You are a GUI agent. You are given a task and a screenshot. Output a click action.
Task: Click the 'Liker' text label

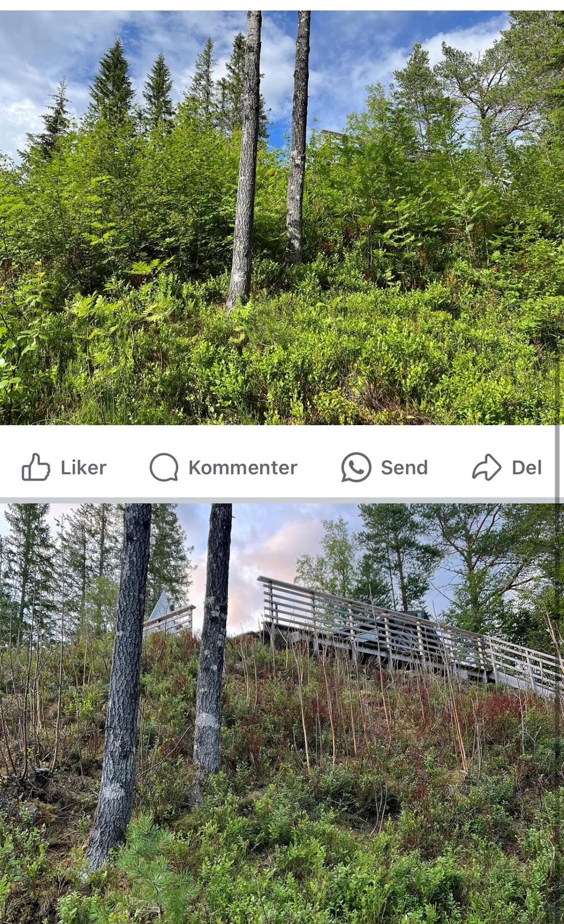[x=83, y=468]
